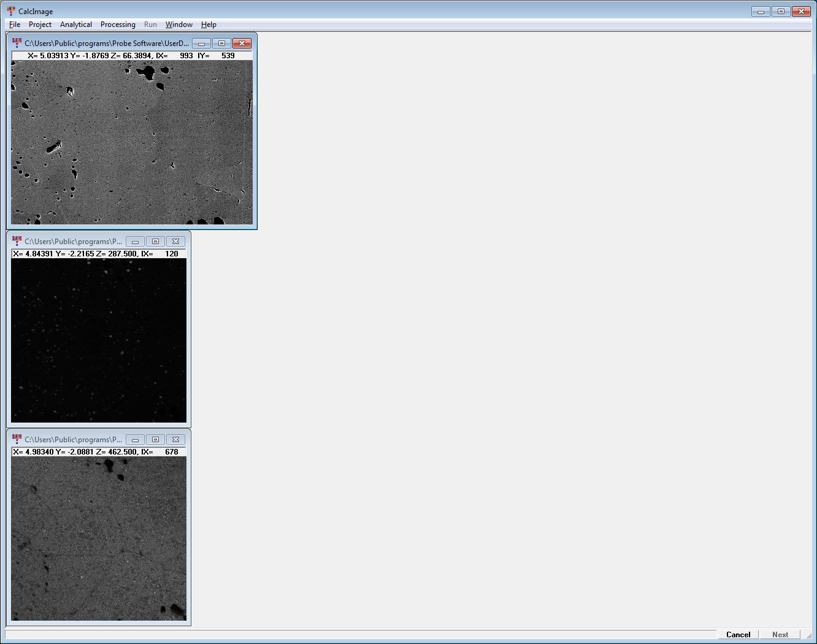This screenshot has height=644, width=817.
Task: Click the system icon of the Z= 287.500 window
Action: pos(17,241)
